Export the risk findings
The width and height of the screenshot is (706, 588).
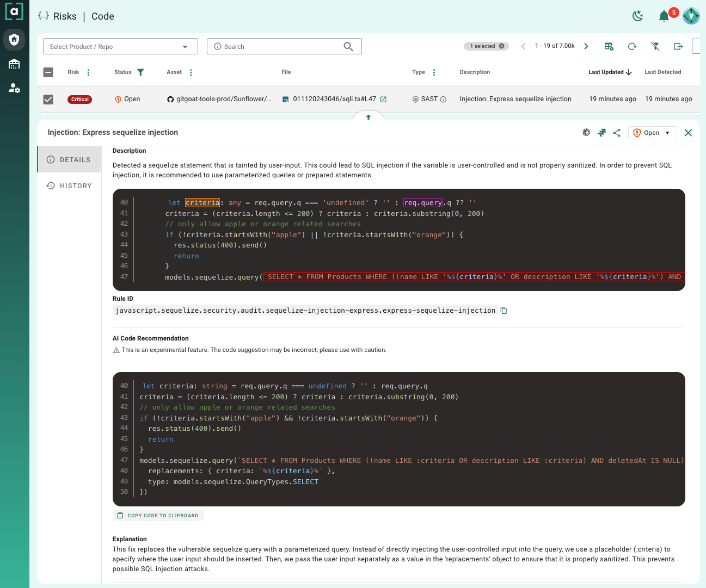tap(678, 46)
